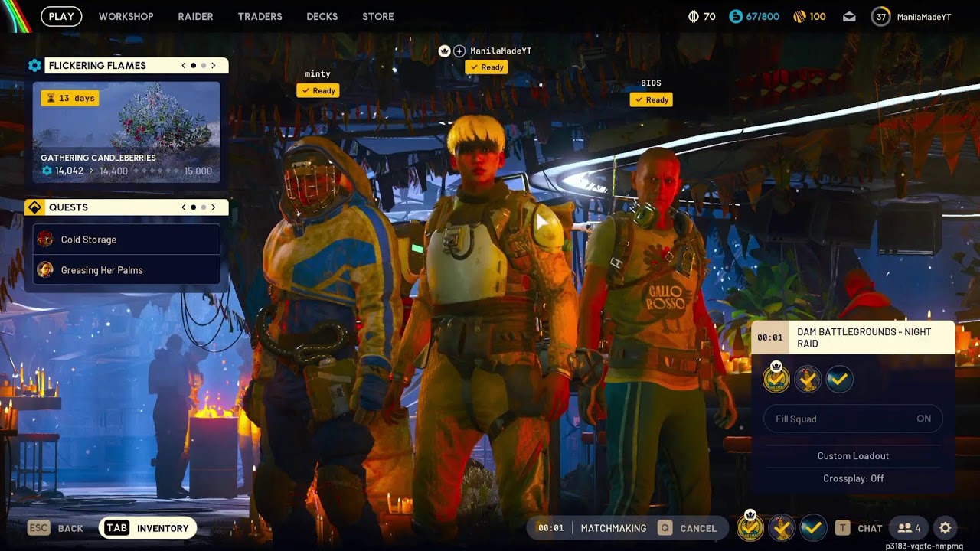Click the party leader crown icon
The image size is (980, 551).
[x=444, y=51]
